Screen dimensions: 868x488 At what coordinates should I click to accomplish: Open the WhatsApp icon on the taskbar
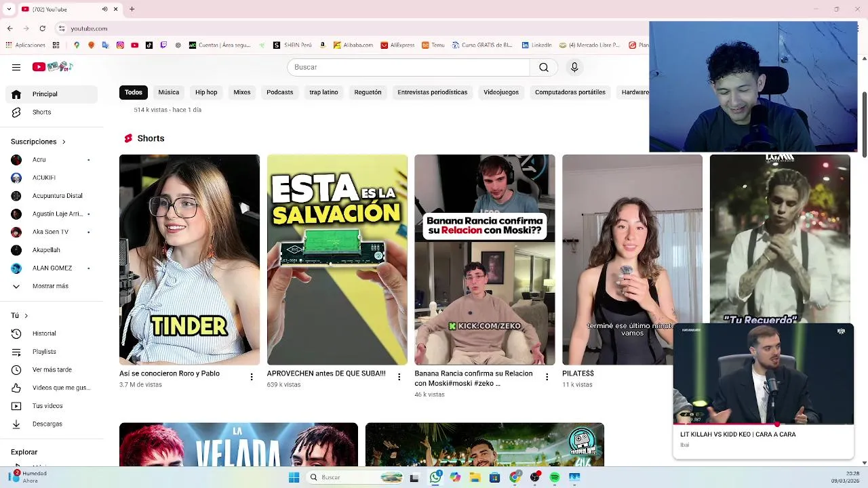(x=435, y=477)
